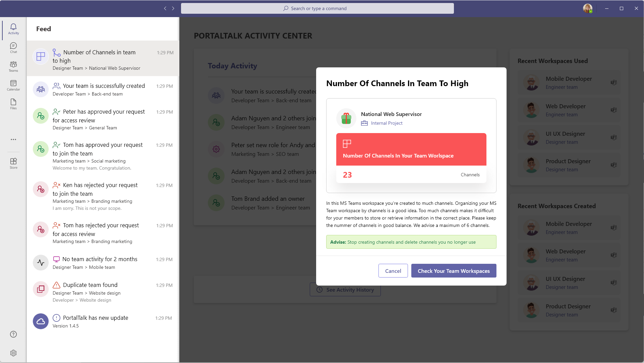644x363 pixels.
Task: Maximize the Teams window
Action: [x=621, y=8]
